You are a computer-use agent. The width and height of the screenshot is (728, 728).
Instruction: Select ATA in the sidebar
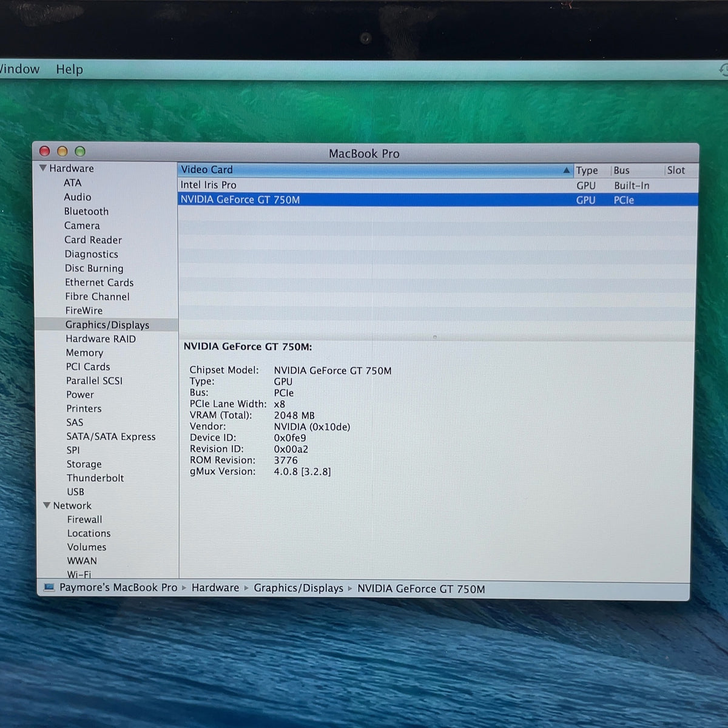[x=72, y=183]
